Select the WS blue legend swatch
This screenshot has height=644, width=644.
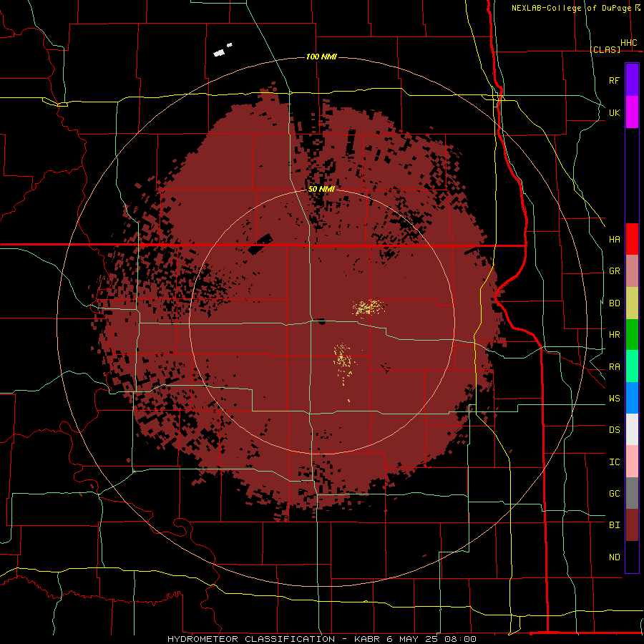(x=632, y=398)
